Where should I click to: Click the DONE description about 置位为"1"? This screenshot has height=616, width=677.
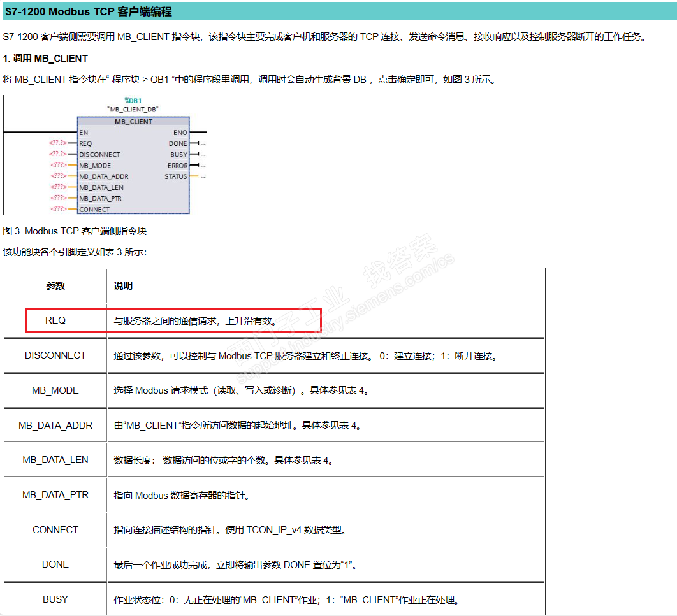click(x=236, y=564)
